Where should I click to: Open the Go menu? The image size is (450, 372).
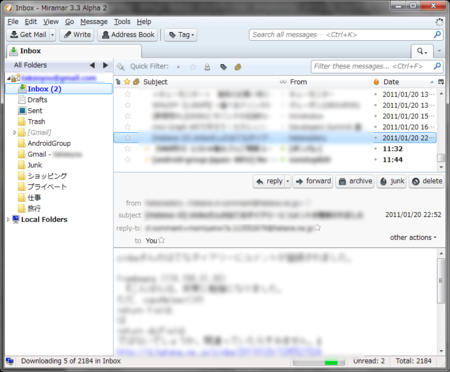[69, 22]
